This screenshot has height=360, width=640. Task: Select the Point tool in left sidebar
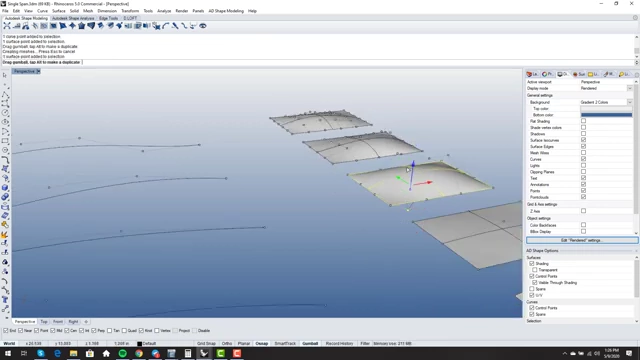pos(5,84)
